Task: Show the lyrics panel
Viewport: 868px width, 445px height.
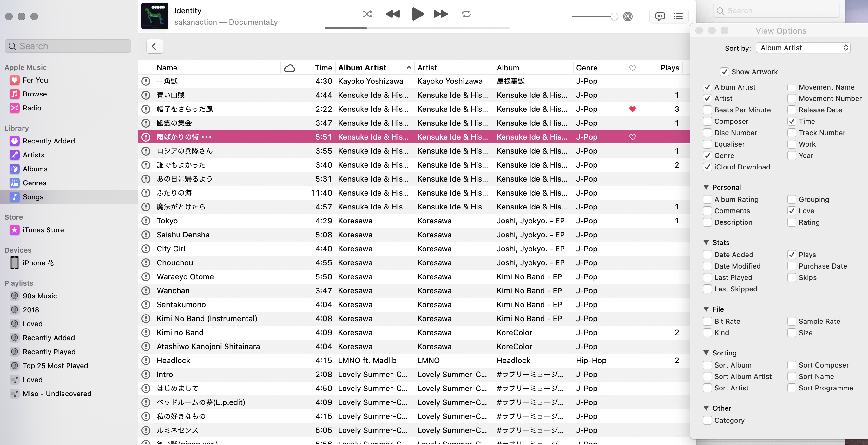Action: (x=660, y=16)
